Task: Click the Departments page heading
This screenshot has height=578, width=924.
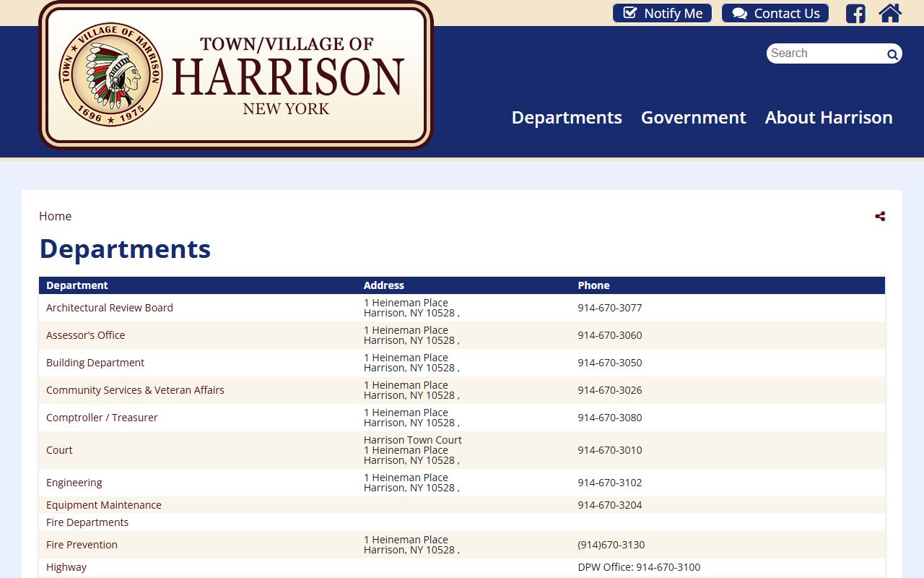Action: (x=125, y=249)
